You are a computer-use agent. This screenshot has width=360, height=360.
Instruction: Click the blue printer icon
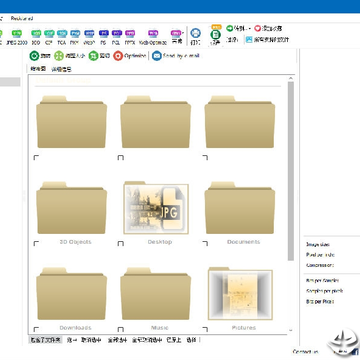[196, 33]
